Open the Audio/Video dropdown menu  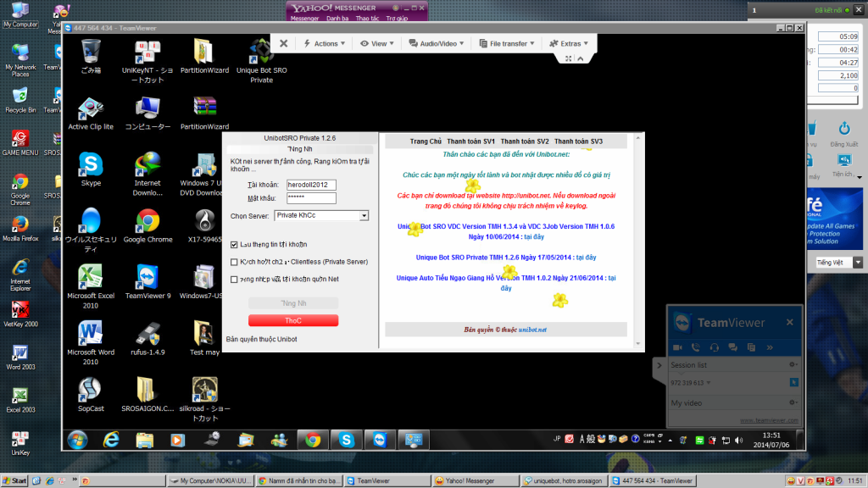point(437,43)
